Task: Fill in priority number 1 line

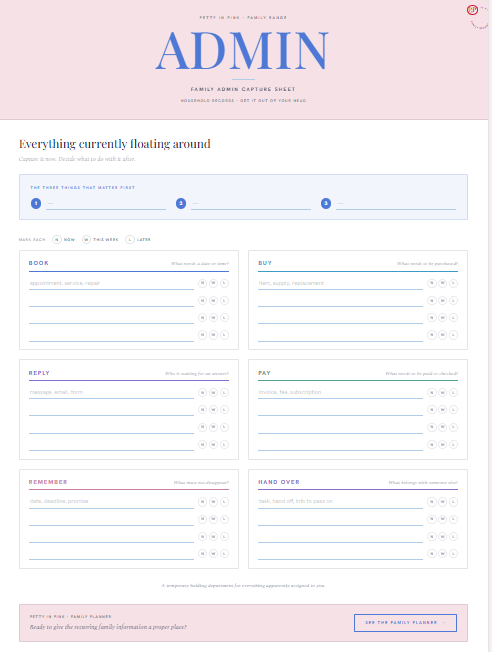Action: click(x=106, y=204)
